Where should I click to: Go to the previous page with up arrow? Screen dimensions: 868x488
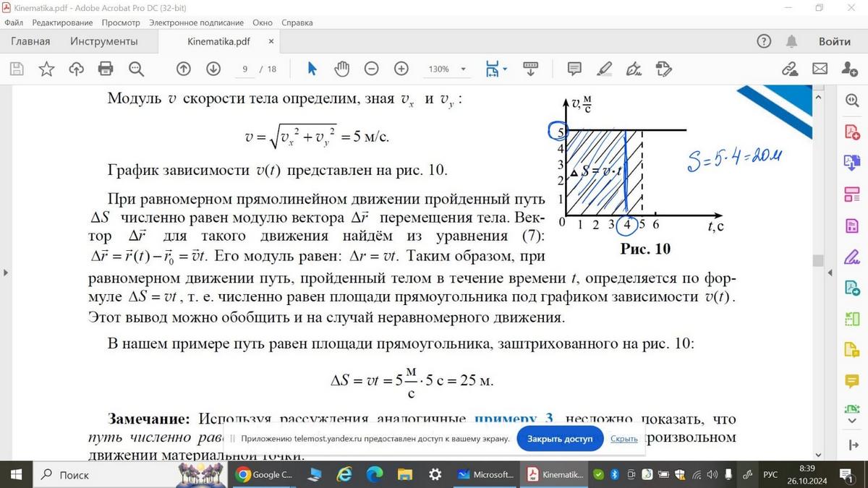pyautogui.click(x=184, y=69)
